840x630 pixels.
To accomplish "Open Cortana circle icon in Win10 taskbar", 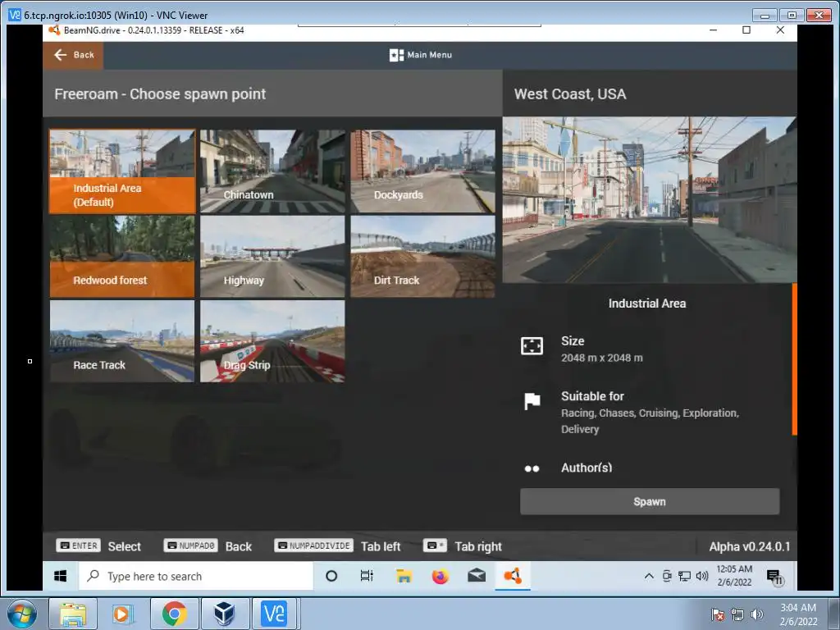I will point(331,576).
